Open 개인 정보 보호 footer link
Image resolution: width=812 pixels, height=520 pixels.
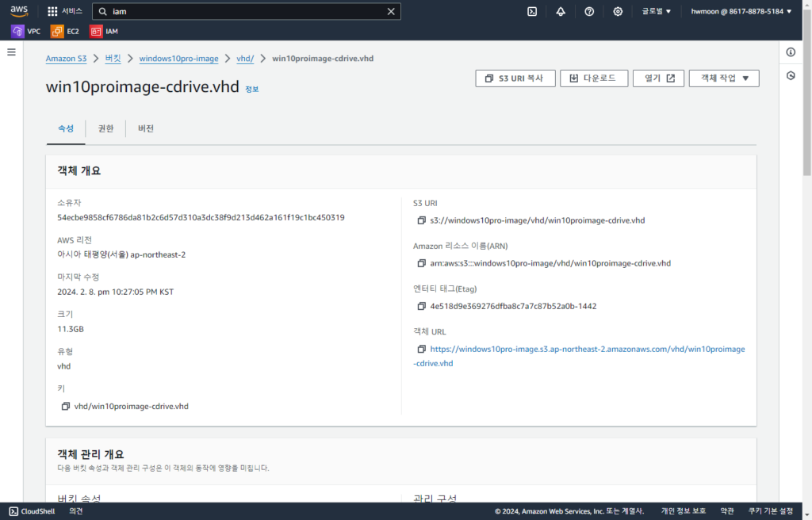(683, 511)
